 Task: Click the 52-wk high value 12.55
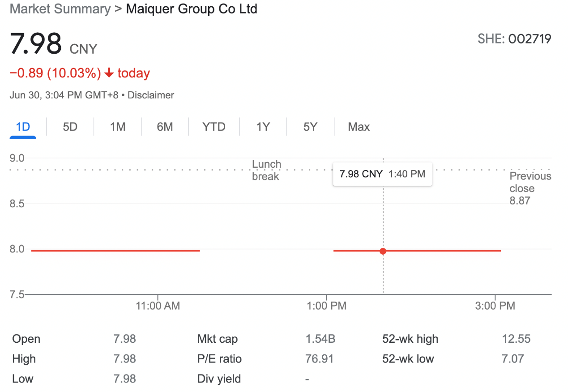click(x=516, y=339)
